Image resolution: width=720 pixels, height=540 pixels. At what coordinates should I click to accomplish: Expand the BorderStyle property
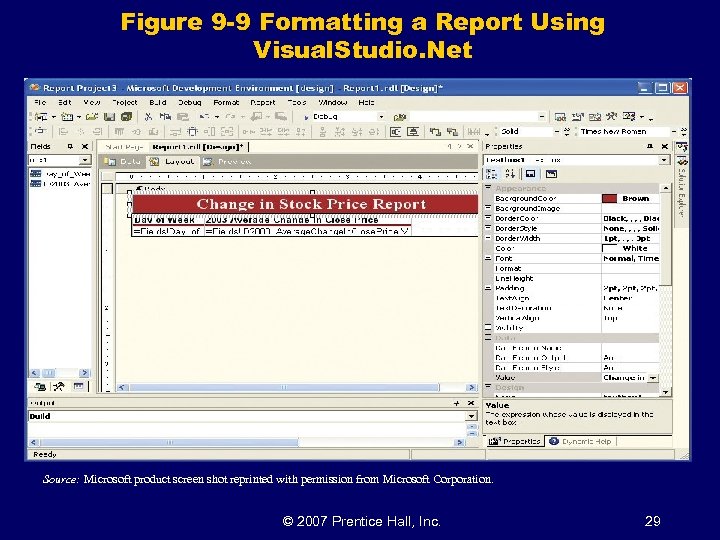point(488,228)
